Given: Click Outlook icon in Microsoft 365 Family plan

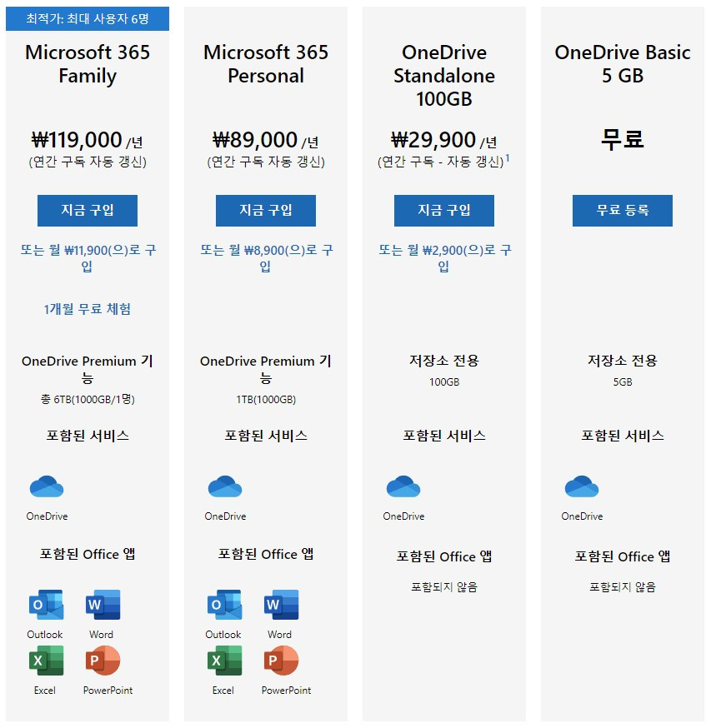Looking at the screenshot, I should point(46,605).
